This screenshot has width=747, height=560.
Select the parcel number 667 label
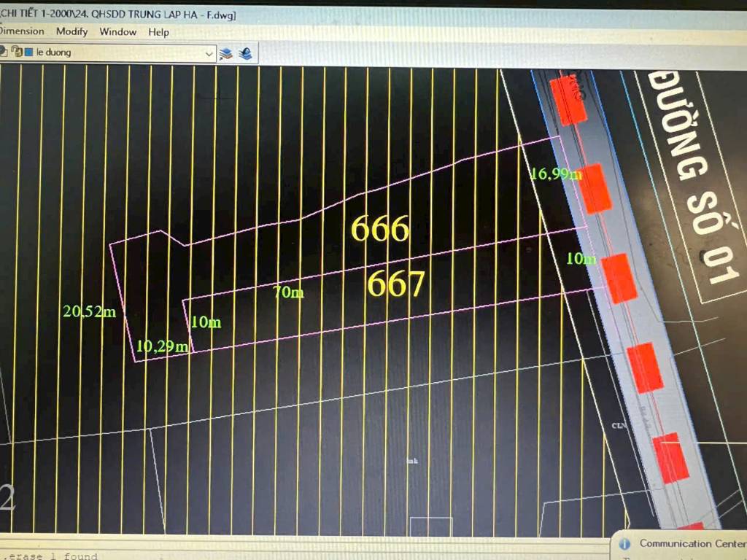pos(395,284)
